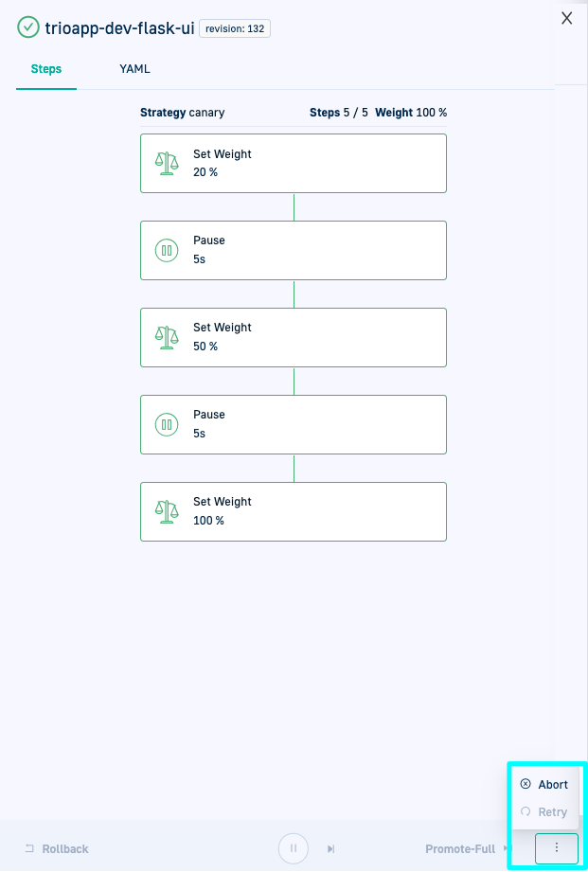Close the rollout panel with the X

pos(566,18)
